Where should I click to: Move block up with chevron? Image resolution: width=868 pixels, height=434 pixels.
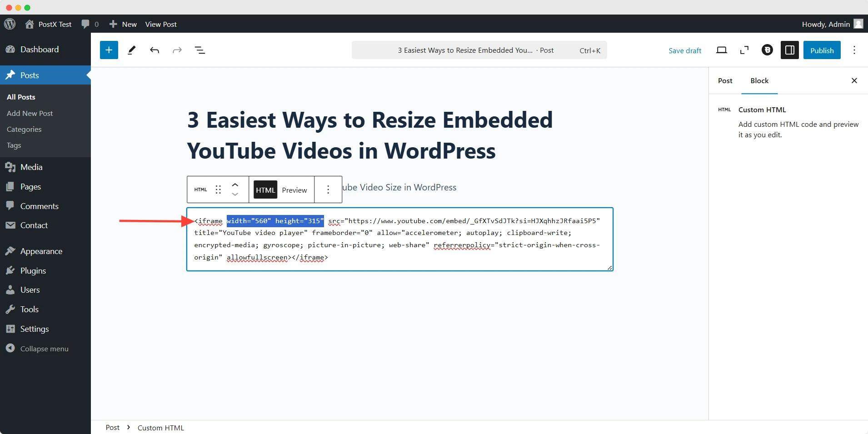click(x=235, y=185)
